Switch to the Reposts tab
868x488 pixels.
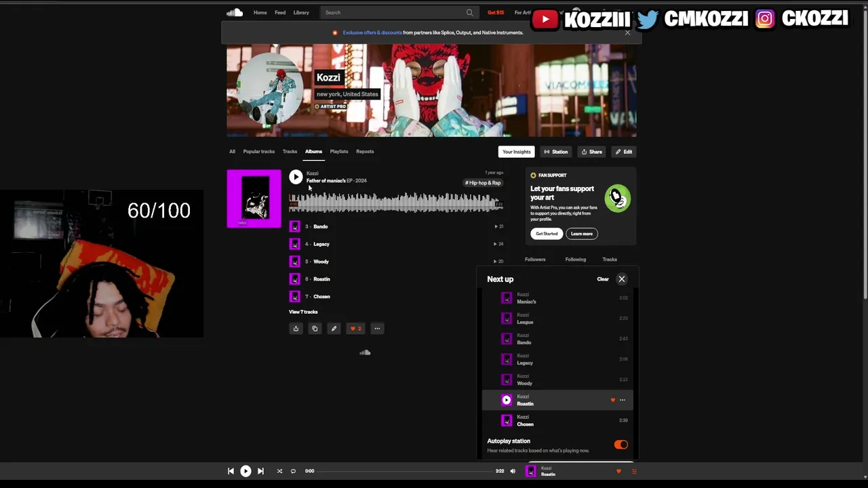pos(365,152)
